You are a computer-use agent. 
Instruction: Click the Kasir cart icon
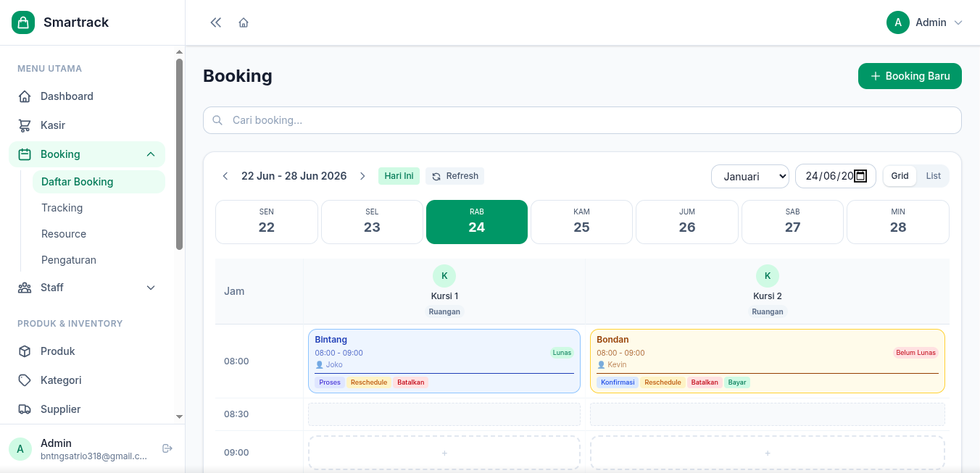pos(25,125)
